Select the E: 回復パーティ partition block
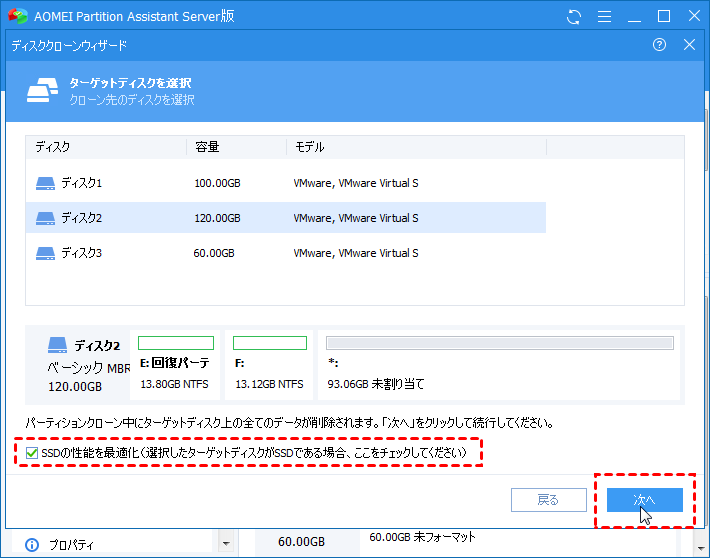The height and width of the screenshot is (558, 710). (175, 365)
